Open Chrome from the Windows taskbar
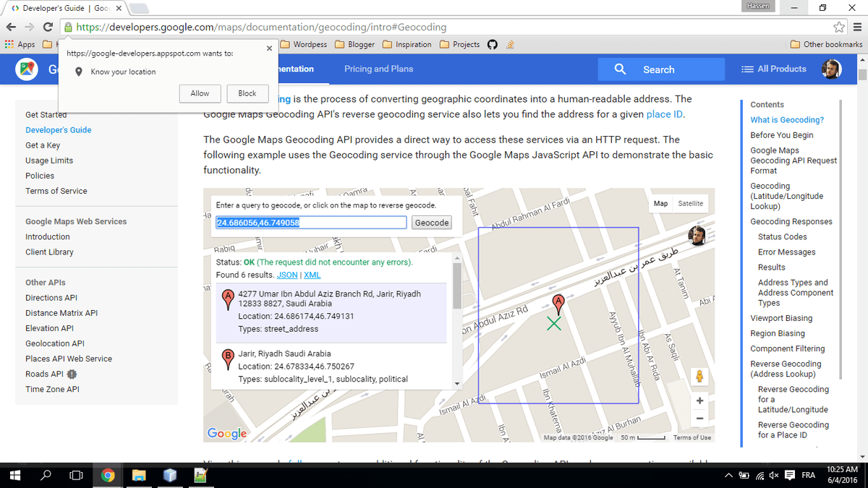Screen dimensions: 868x488 [x=108, y=475]
